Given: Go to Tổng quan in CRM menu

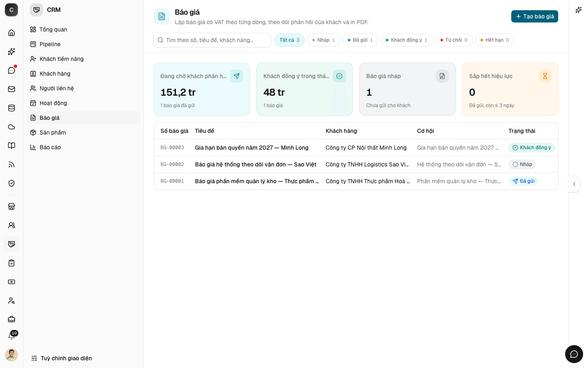Looking at the screenshot, I should (x=83, y=29).
